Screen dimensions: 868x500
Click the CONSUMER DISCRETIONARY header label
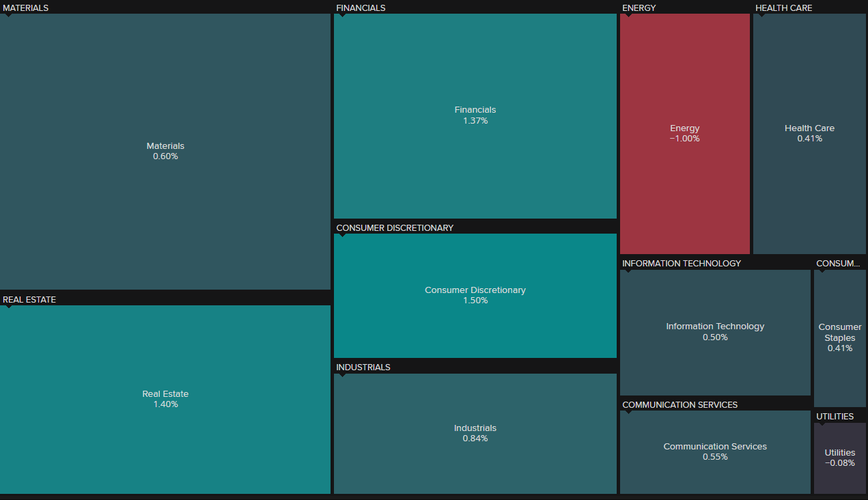395,227
